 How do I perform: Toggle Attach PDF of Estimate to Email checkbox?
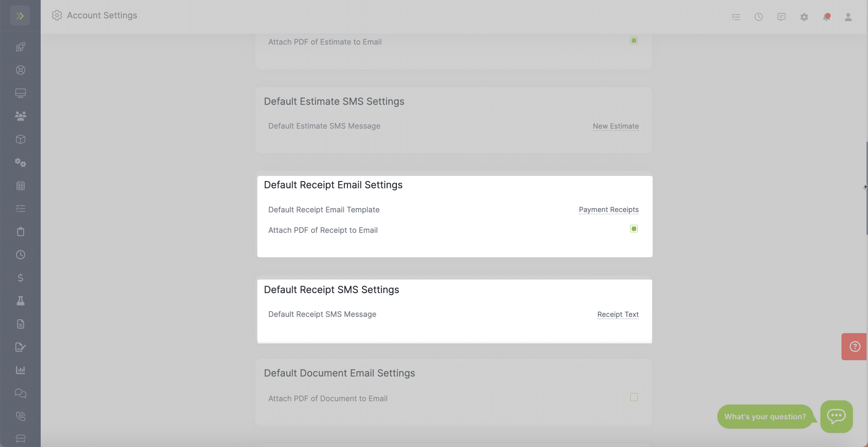(634, 40)
